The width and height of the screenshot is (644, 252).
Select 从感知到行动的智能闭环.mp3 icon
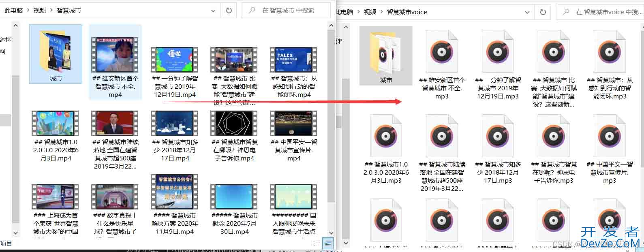(610, 52)
